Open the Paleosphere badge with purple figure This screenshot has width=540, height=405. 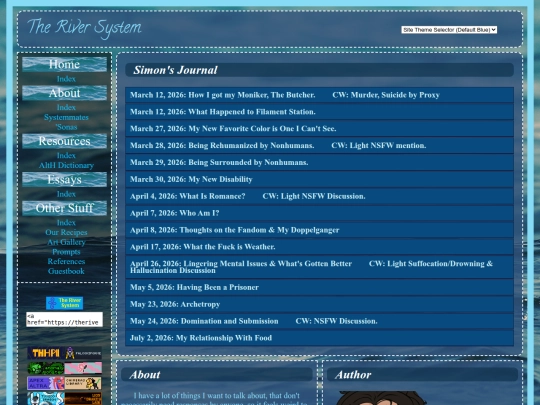[83, 353]
